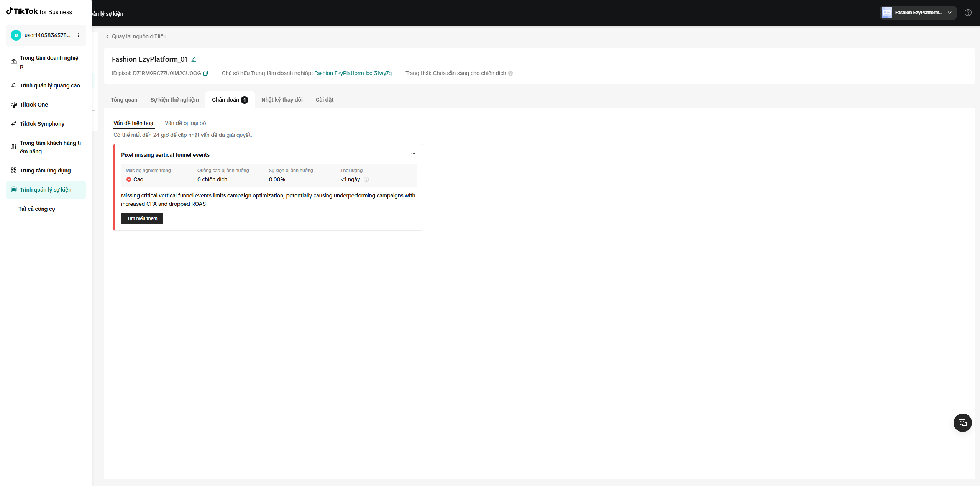
Task: Click the Ads Manager megaphone icon
Action: point(14,85)
